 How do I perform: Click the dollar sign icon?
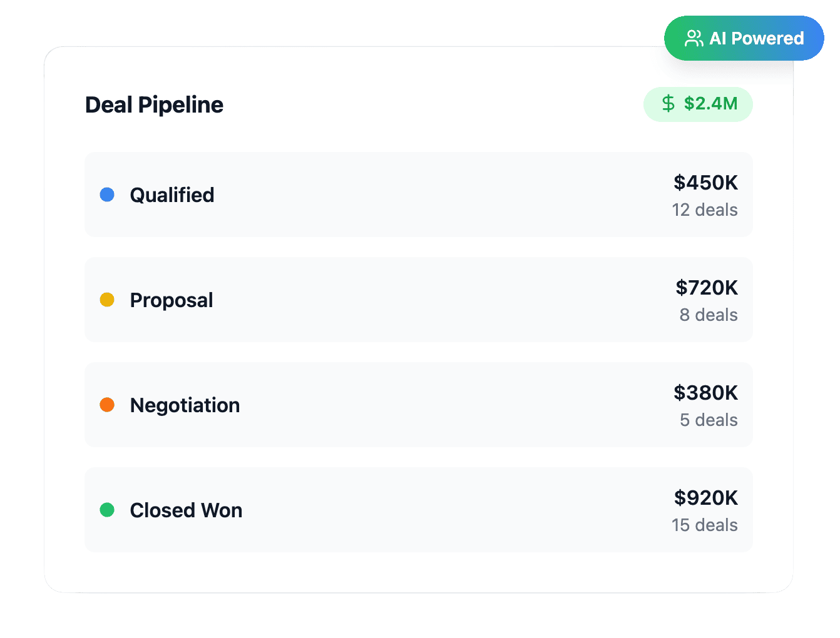click(x=668, y=104)
